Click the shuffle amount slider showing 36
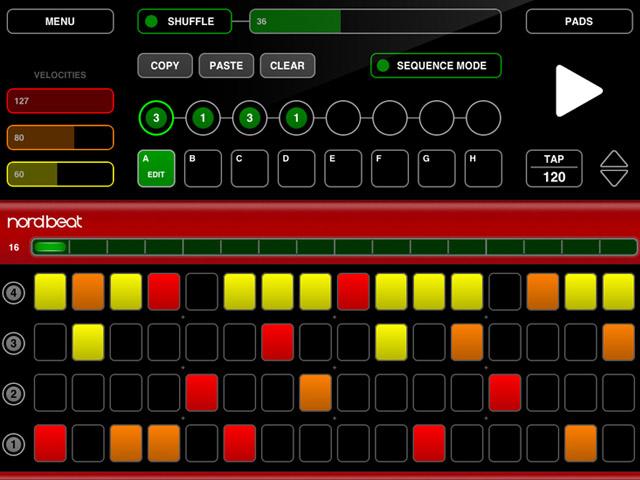Screen dimensions: 640x480 click(x=375, y=21)
